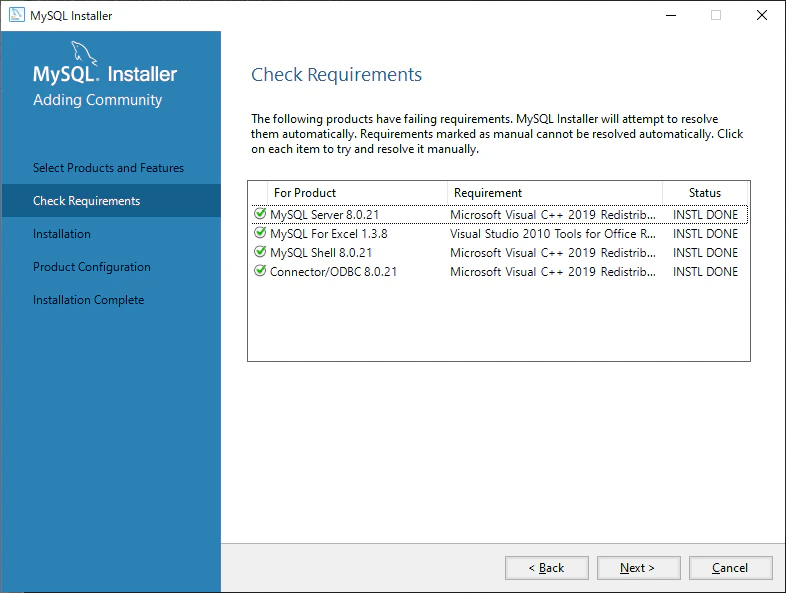Click INSTL DONE status for MySQL Server
This screenshot has height=593, width=786.
coord(705,215)
